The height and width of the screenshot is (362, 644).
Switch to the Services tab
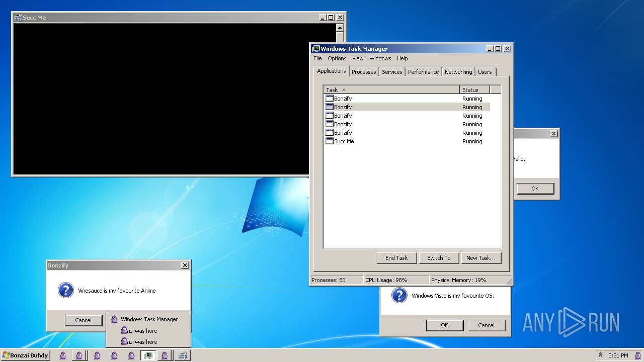pyautogui.click(x=392, y=72)
